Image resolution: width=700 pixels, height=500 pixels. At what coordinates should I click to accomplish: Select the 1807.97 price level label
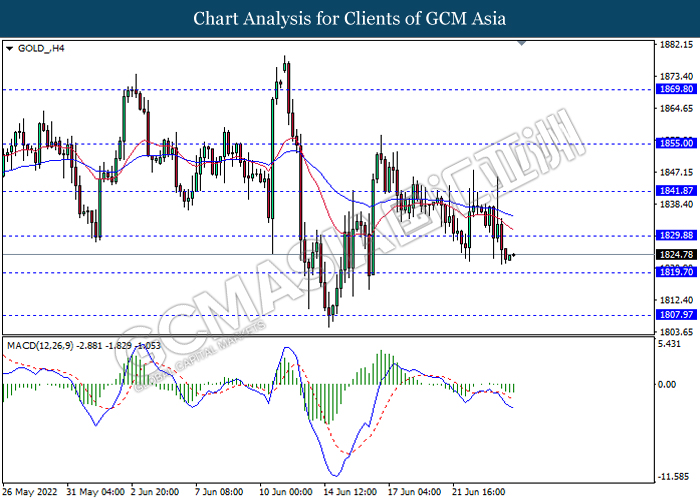676,315
